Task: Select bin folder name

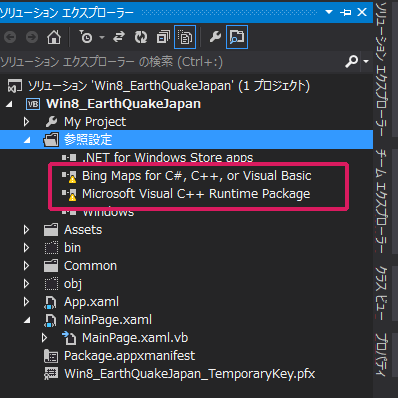Action: [x=72, y=248]
